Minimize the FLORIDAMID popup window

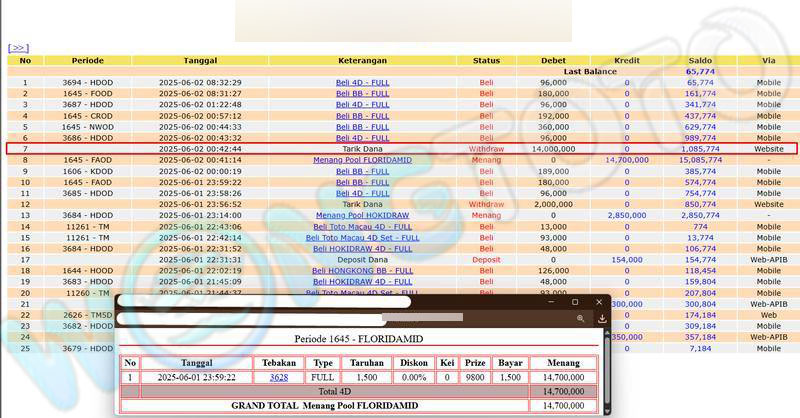pyautogui.click(x=549, y=301)
